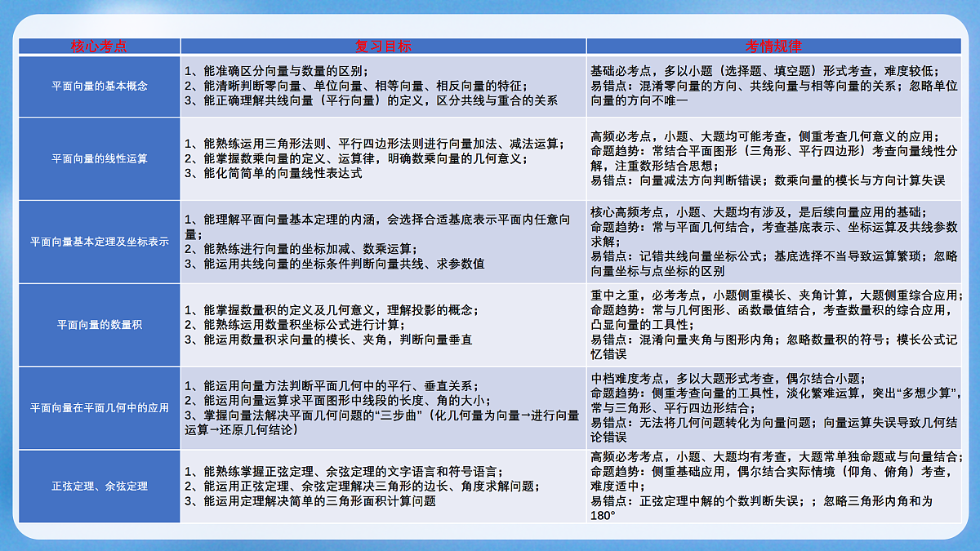
Task: Select text 忽略单位向量的方向不唯一
Action: [x=773, y=93]
